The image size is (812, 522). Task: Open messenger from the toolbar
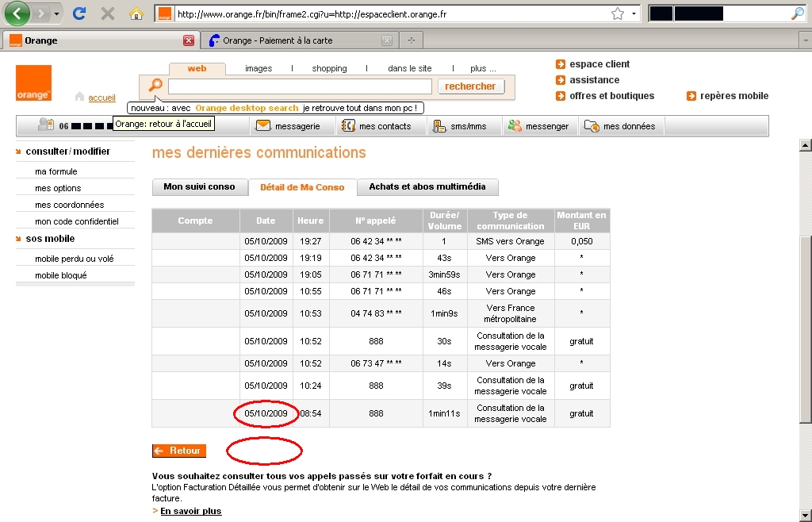(538, 126)
